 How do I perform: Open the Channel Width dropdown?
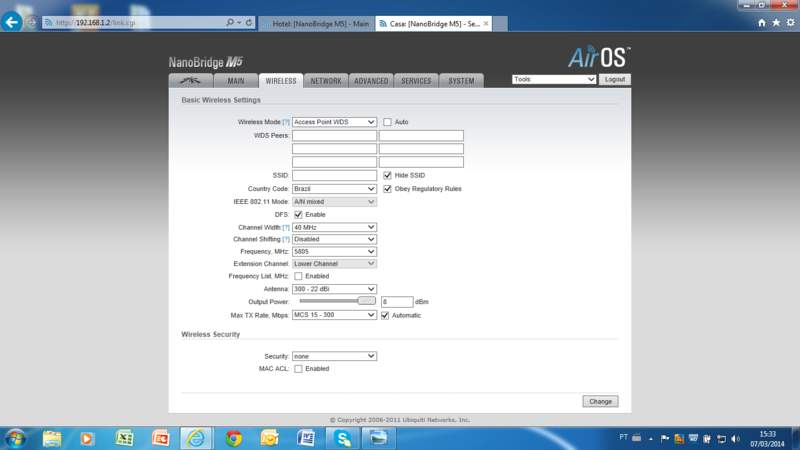point(334,227)
